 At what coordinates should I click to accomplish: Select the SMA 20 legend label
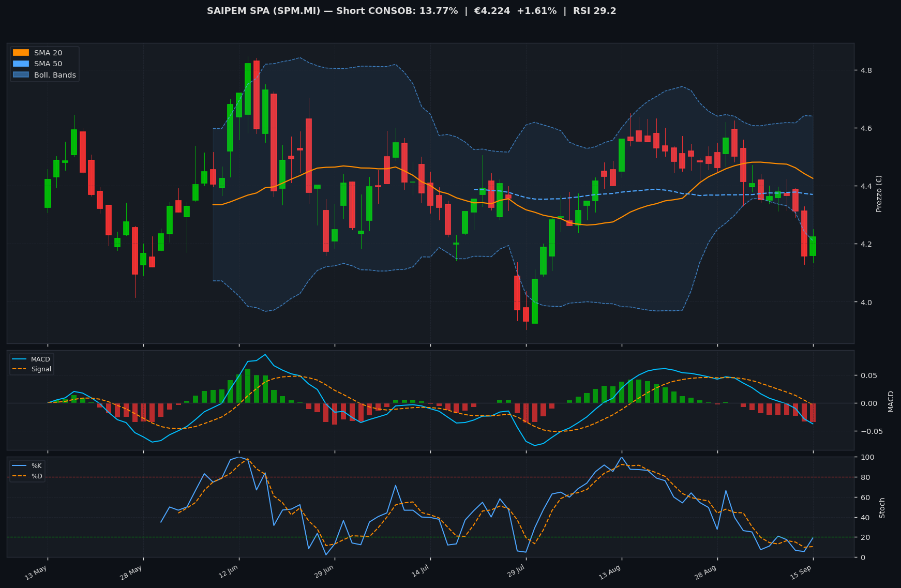tap(48, 53)
